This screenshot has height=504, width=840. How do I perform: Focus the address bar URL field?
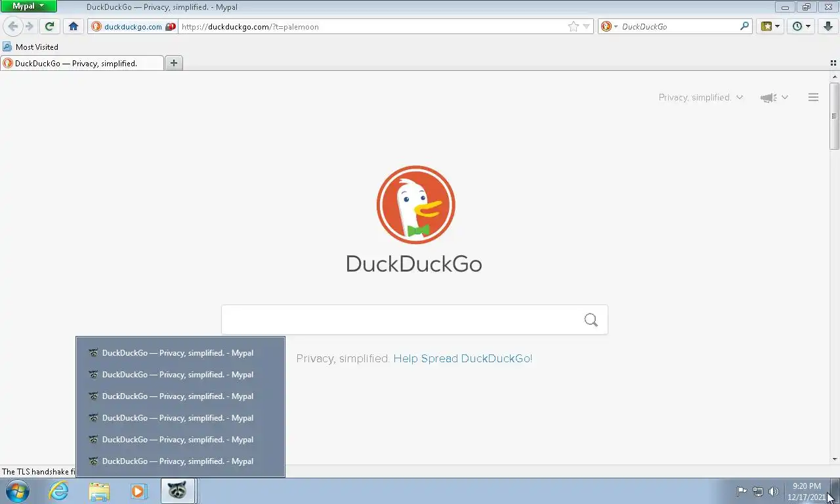point(371,27)
